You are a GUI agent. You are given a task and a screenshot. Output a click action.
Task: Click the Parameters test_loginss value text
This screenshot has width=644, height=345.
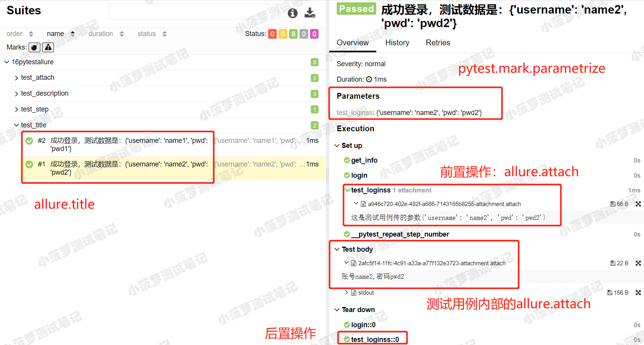429,113
